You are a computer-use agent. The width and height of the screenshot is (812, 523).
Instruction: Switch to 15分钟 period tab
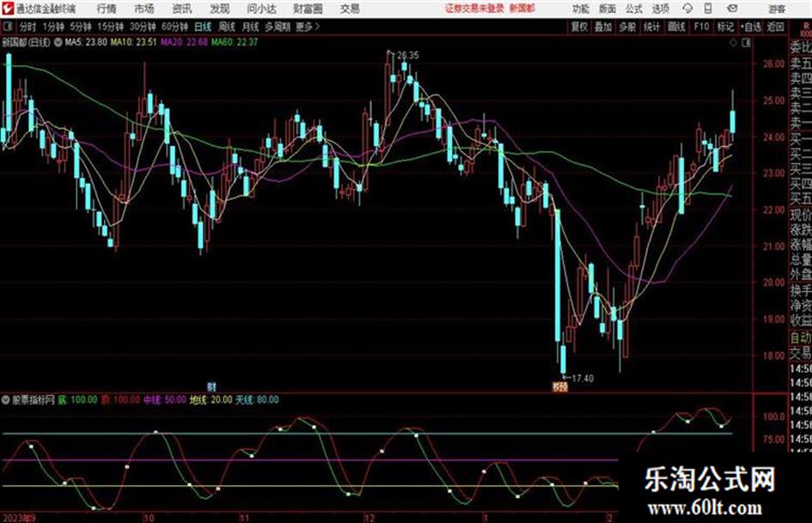tap(111, 27)
